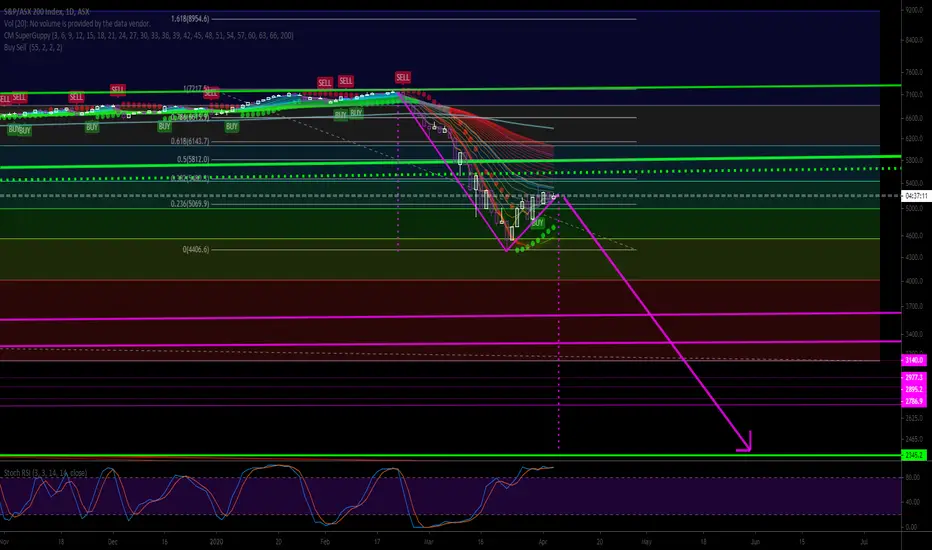Click the S&P/ASX 200 Index title

(x=46, y=11)
